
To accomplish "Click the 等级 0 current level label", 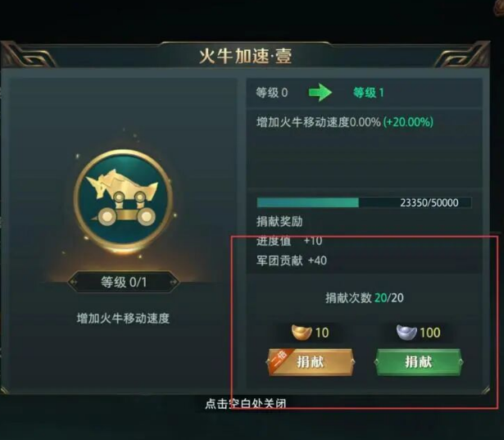I will point(272,93).
